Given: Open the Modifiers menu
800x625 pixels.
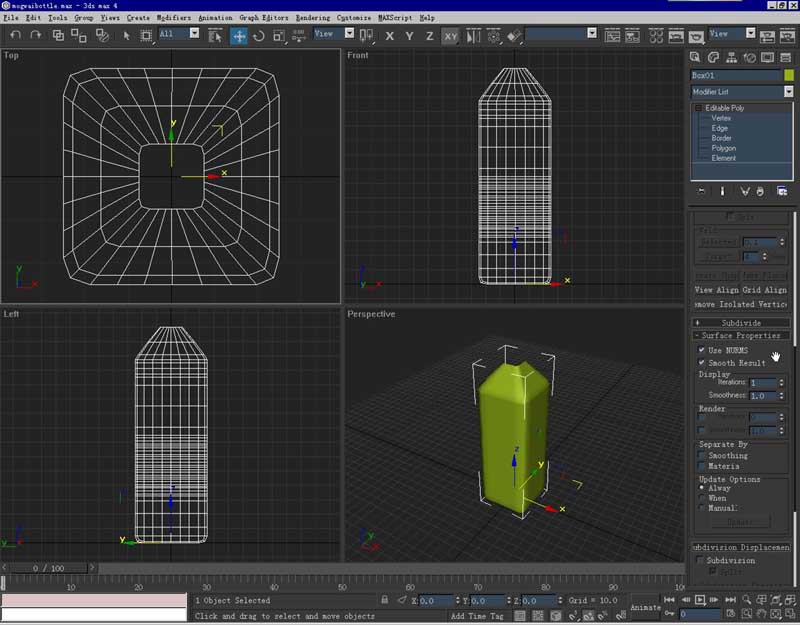Looking at the screenshot, I should 173,18.
